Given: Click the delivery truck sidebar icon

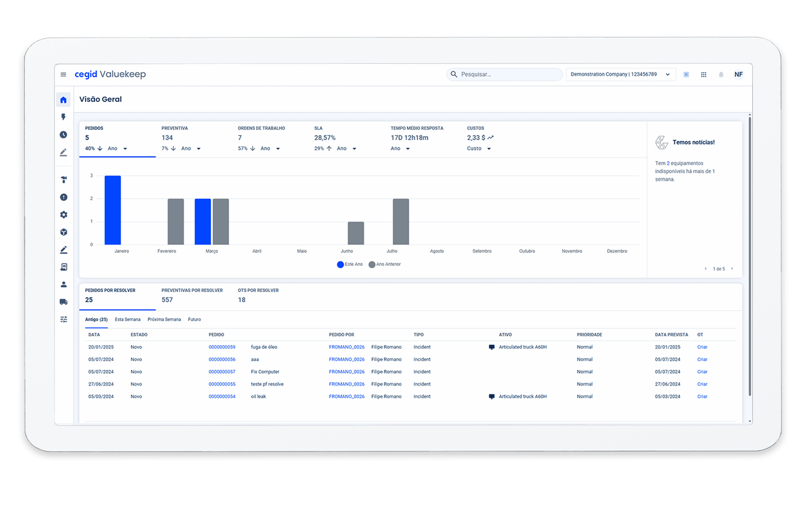Looking at the screenshot, I should tap(64, 302).
